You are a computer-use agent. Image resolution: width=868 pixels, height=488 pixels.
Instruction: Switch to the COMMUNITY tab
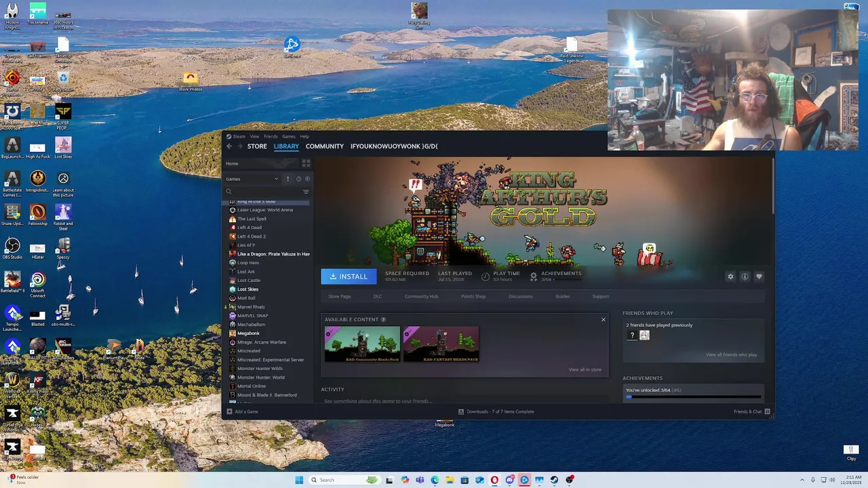[x=325, y=146]
